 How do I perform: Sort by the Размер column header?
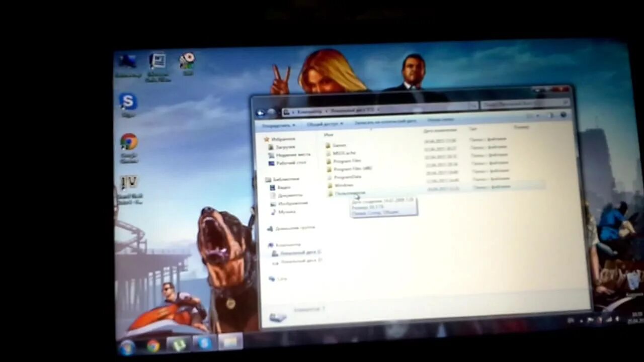[x=521, y=127]
